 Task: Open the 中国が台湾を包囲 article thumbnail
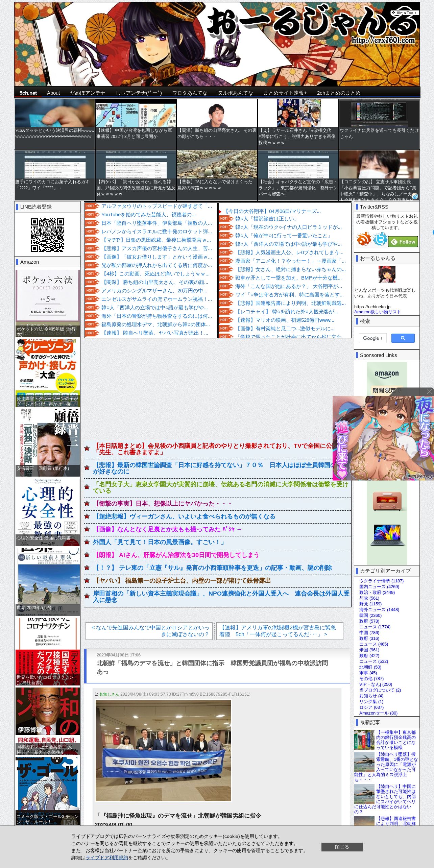point(136,124)
